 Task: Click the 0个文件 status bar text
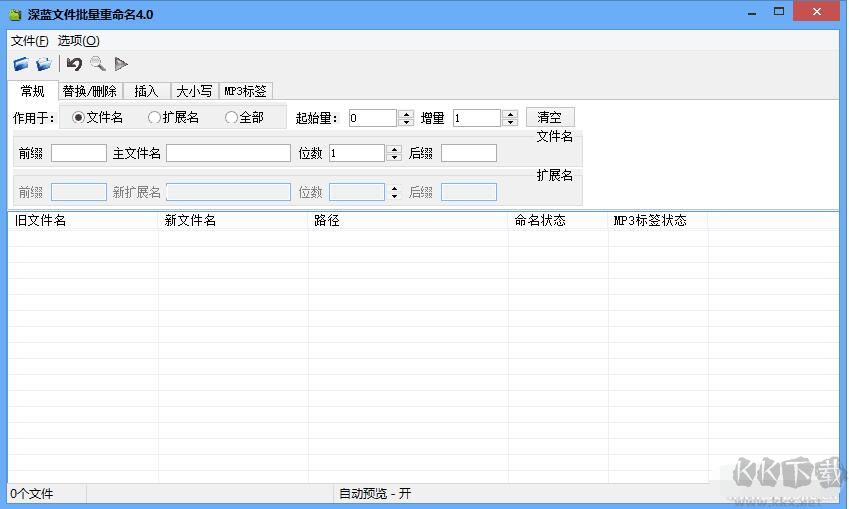tap(32, 493)
